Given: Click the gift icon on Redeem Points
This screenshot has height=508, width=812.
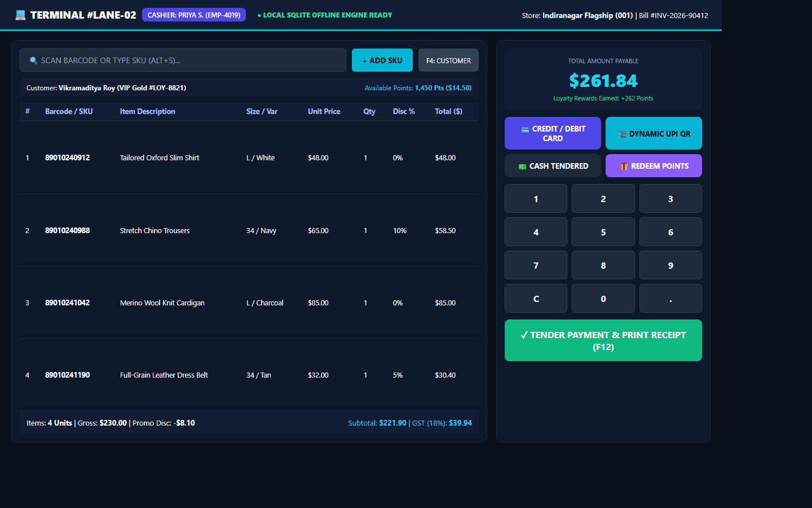Looking at the screenshot, I should point(624,167).
